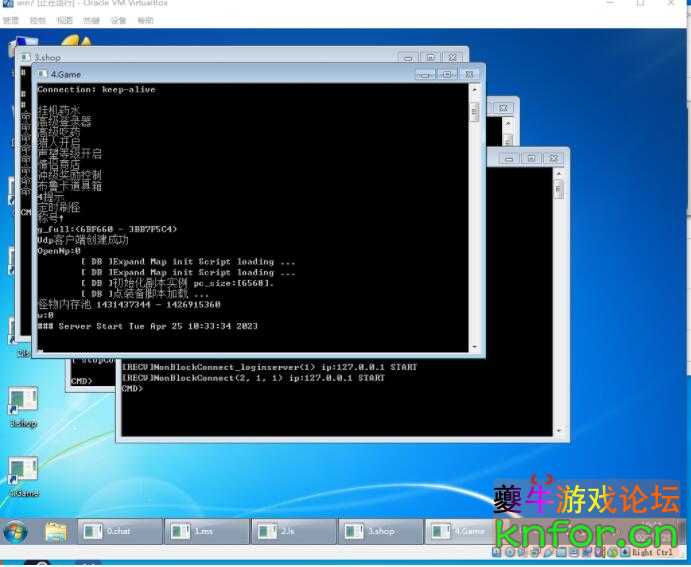The image size is (691, 567).
Task: Click VirtualBox shared folders indicator
Action: 561,552
